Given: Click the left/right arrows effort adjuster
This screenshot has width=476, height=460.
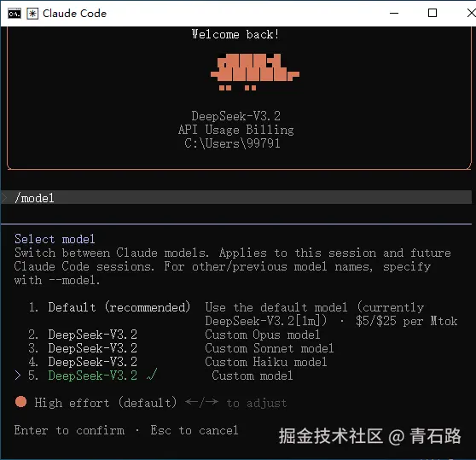Looking at the screenshot, I should [x=201, y=402].
